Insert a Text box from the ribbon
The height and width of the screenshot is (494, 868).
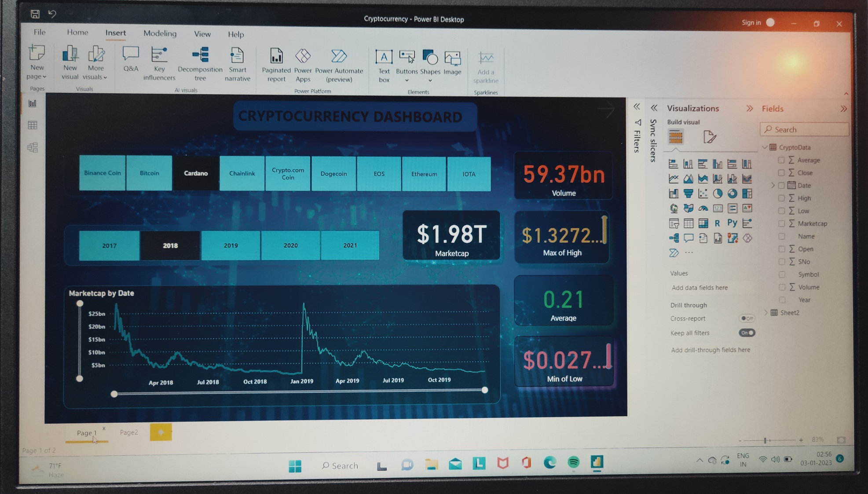click(x=383, y=64)
